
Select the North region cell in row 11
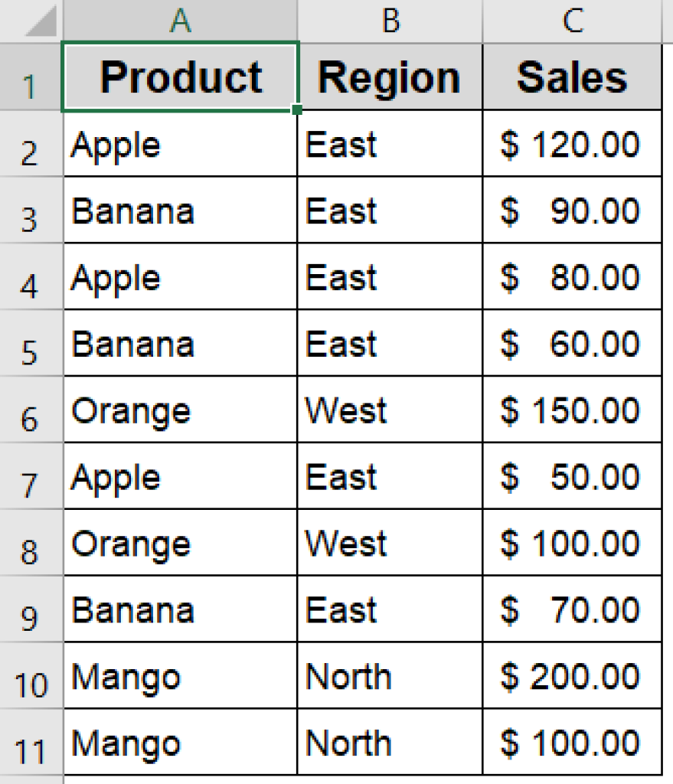click(390, 742)
